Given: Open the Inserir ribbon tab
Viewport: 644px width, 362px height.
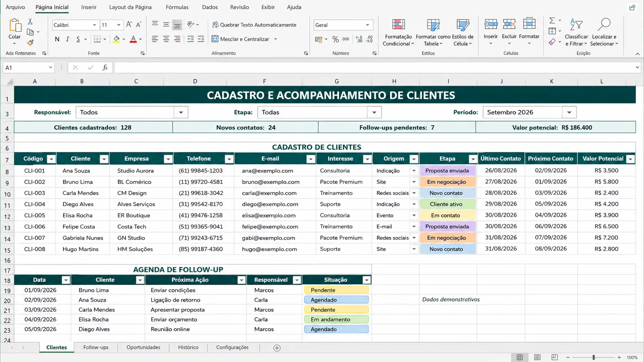Looking at the screenshot, I should 89,7.
